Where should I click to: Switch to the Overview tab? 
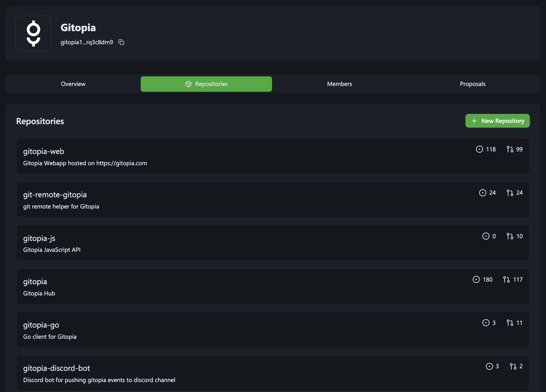[x=73, y=84]
